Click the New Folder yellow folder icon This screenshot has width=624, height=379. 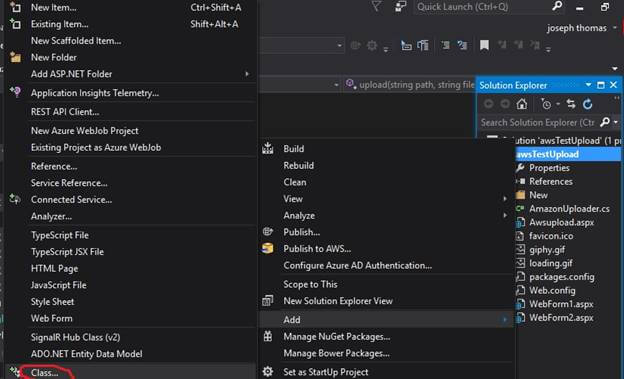coord(15,57)
